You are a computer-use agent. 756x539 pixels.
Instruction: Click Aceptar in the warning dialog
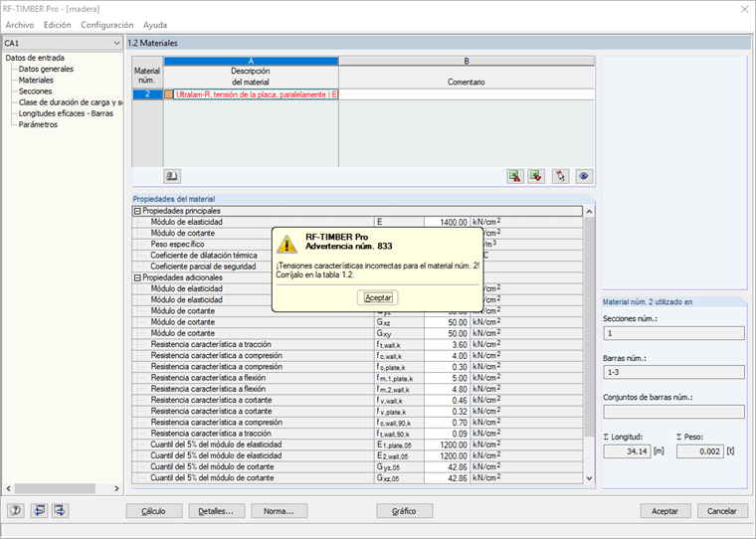point(378,297)
